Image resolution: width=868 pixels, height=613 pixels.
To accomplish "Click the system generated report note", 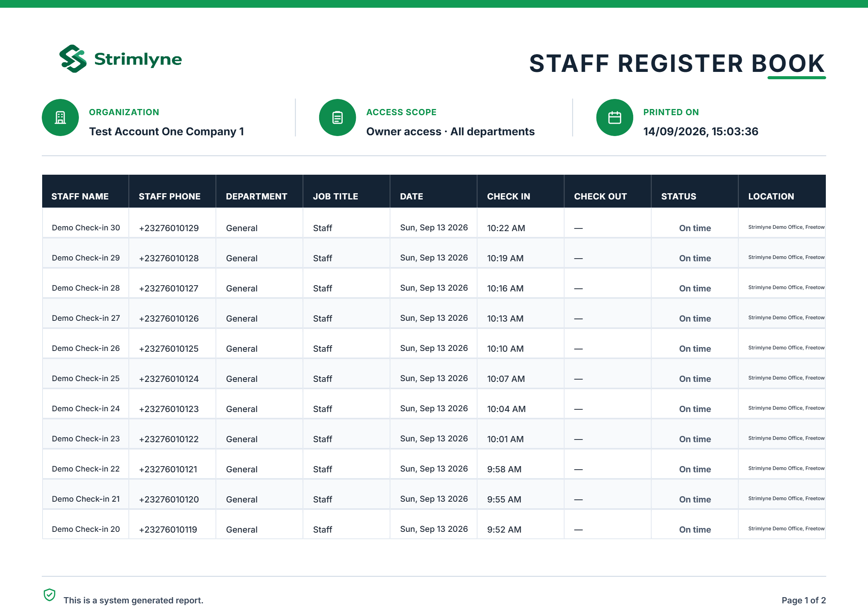I will (x=133, y=600).
